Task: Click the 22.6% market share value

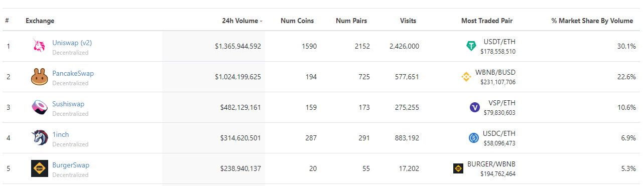Action: pyautogui.click(x=626, y=77)
